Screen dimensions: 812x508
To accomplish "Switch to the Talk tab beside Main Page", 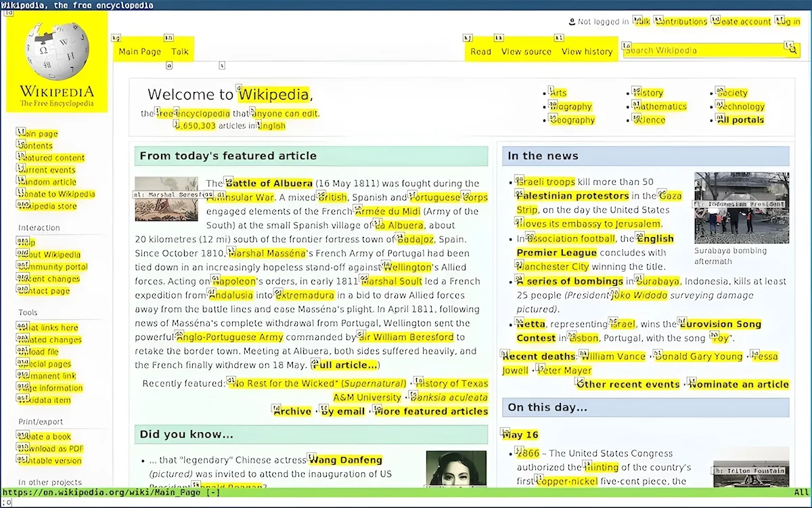I will tap(180, 51).
